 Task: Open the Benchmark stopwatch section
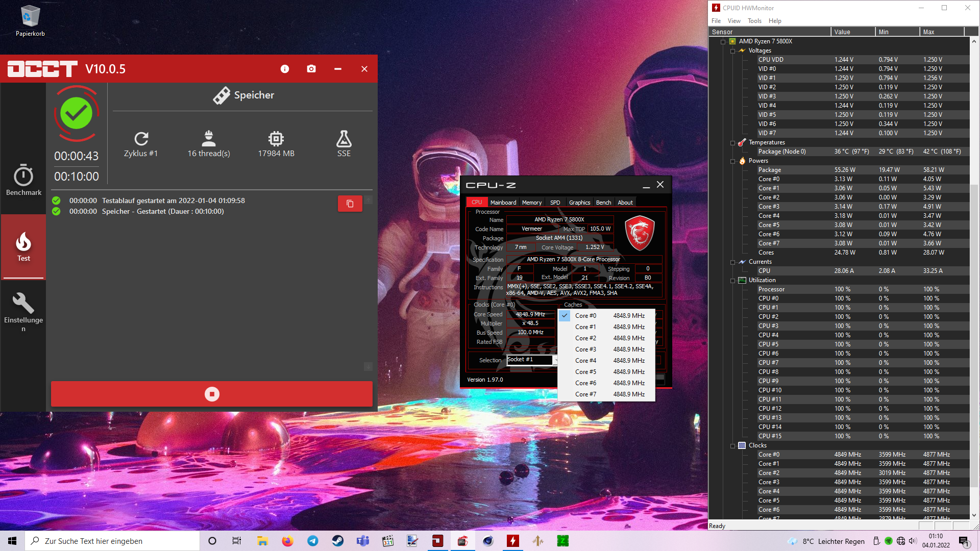[23, 180]
